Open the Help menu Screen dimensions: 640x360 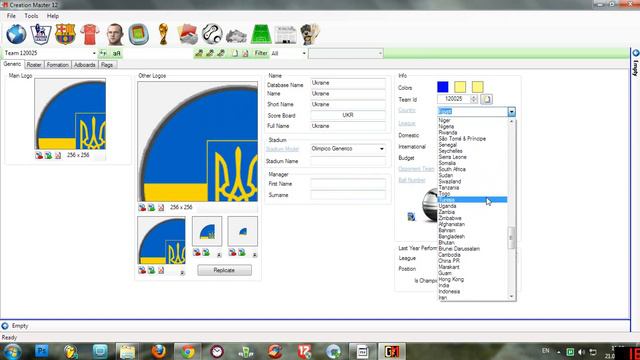click(53, 16)
